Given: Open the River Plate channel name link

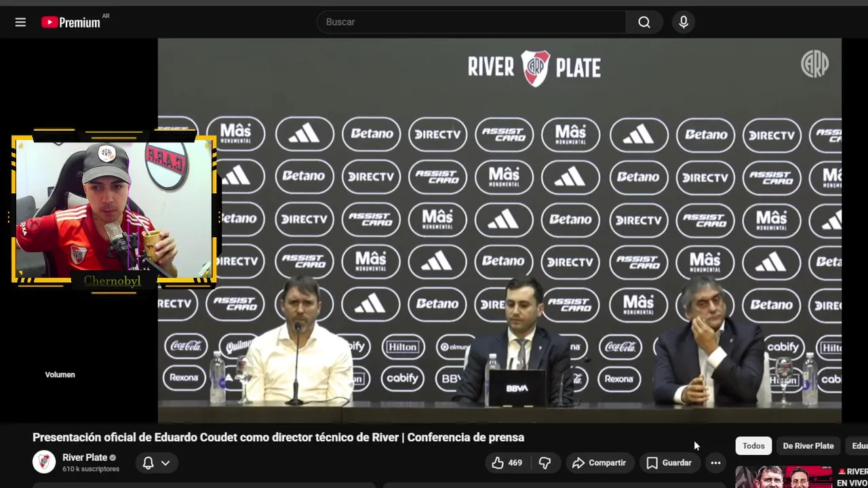Looking at the screenshot, I should [85, 457].
